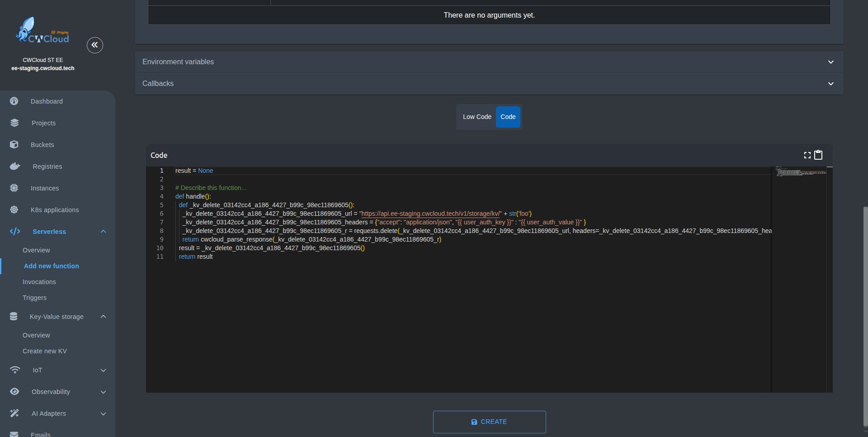Expand the Callbacks accordion
Viewport: 868px width, 437px height.
click(489, 84)
